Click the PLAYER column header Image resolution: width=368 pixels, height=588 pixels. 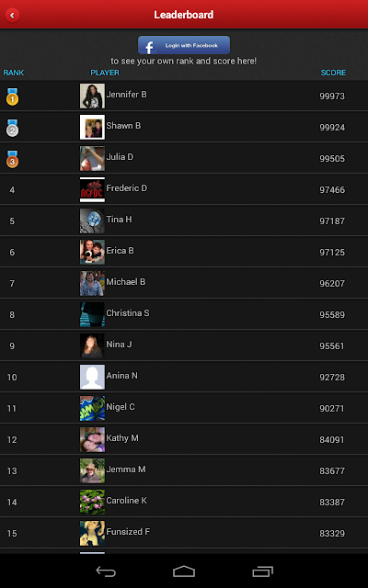coord(105,73)
